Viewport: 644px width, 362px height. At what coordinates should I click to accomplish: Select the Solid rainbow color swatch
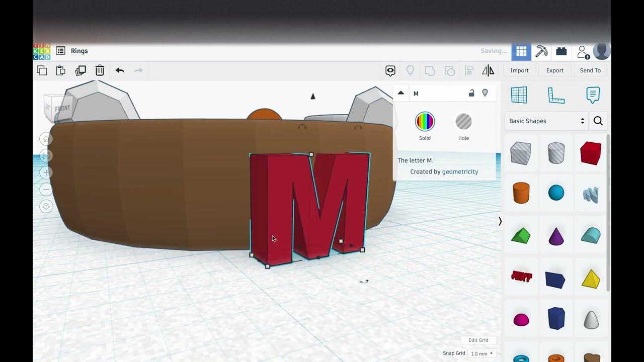pyautogui.click(x=425, y=122)
